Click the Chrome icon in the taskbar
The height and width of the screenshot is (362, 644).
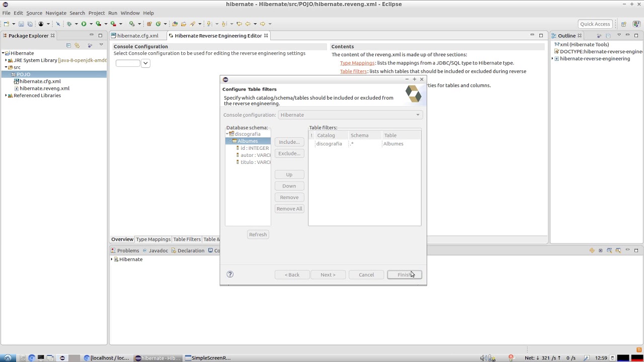(32, 358)
